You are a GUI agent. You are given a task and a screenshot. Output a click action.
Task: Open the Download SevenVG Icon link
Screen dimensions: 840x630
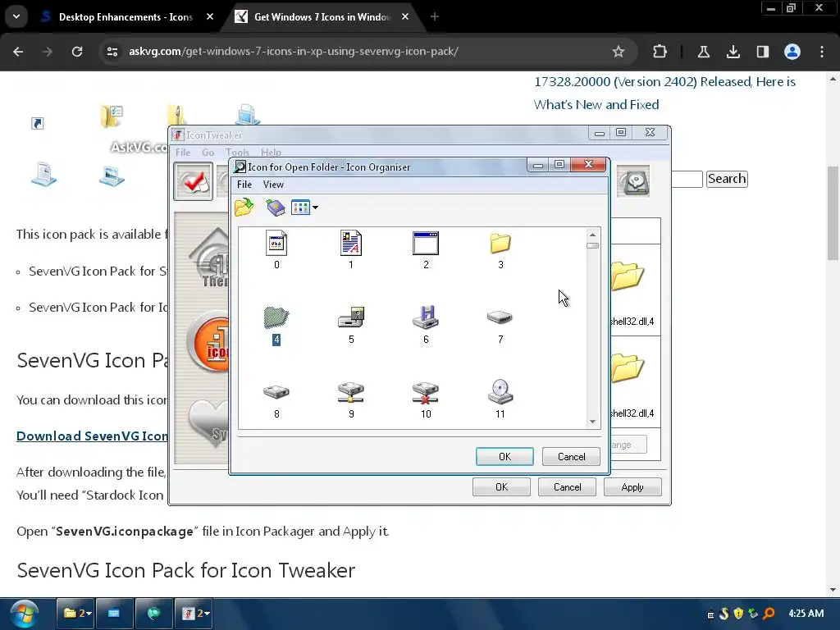92,436
